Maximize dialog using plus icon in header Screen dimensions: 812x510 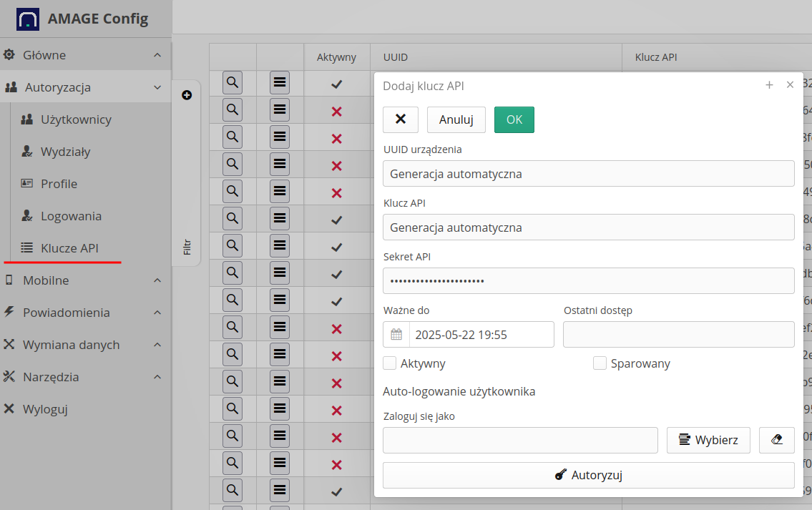pos(769,85)
